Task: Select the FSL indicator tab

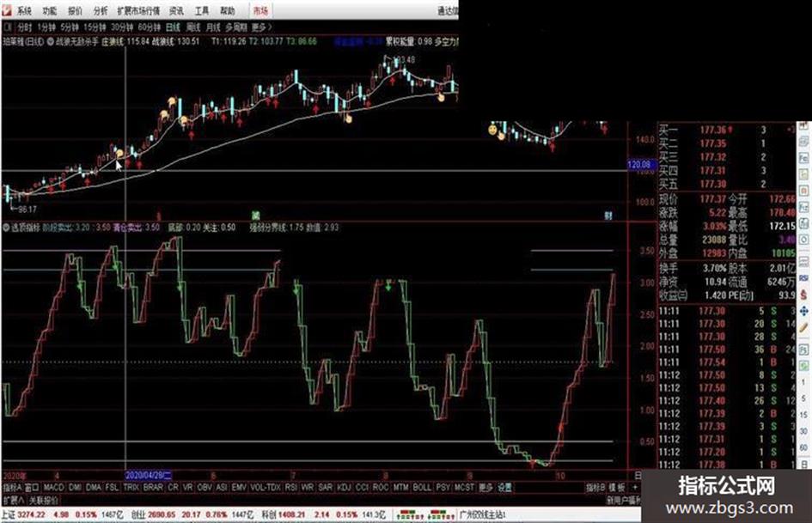Action: tap(112, 487)
